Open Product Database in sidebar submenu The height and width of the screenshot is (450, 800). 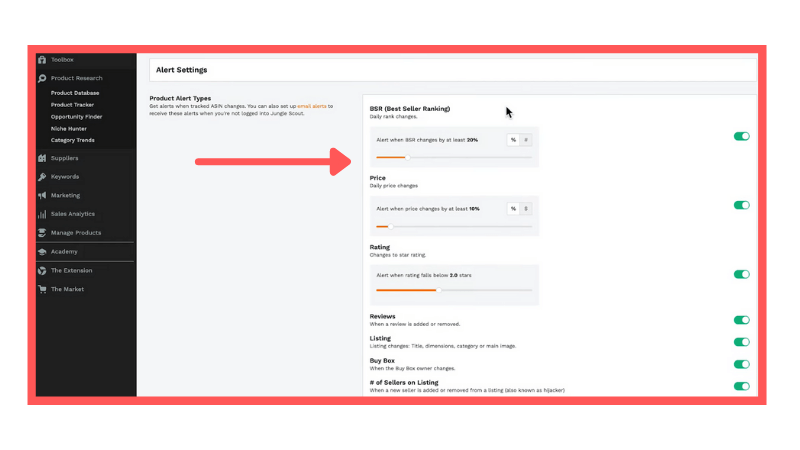point(75,93)
